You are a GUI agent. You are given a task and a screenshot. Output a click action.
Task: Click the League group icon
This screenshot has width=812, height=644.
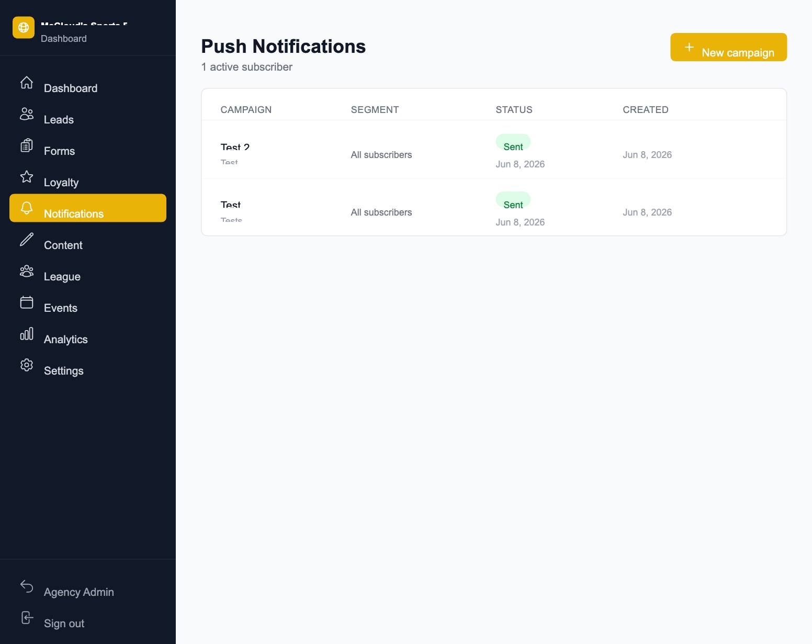pos(27,271)
